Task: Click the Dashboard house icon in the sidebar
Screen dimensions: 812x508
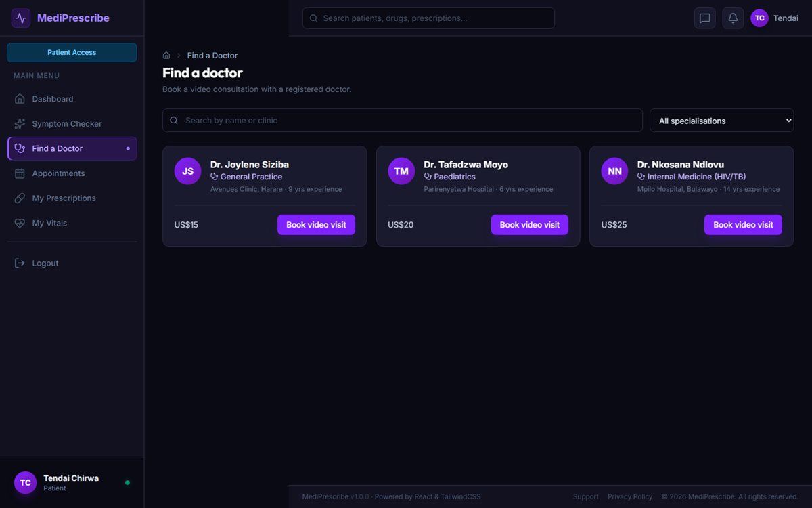Action: [20, 99]
